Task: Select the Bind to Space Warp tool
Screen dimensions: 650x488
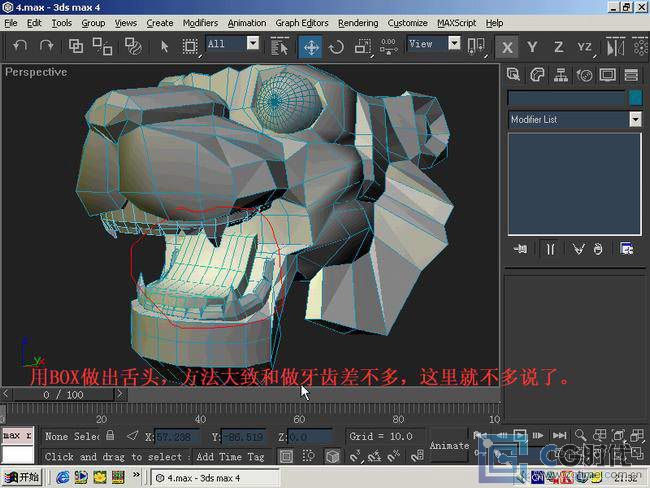Action: [x=133, y=46]
